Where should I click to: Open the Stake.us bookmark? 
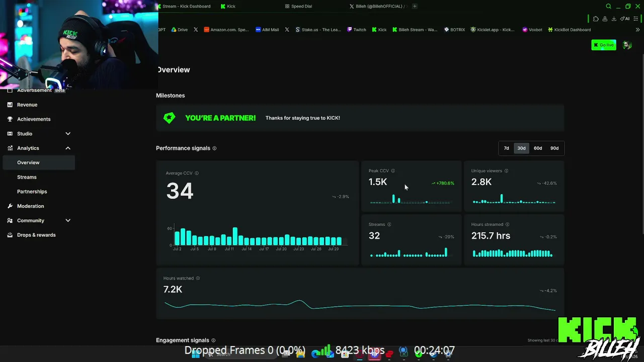(x=318, y=30)
